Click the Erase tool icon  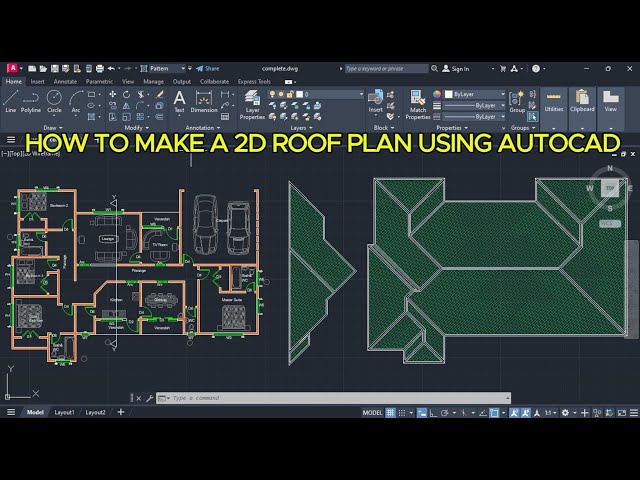coord(160,94)
